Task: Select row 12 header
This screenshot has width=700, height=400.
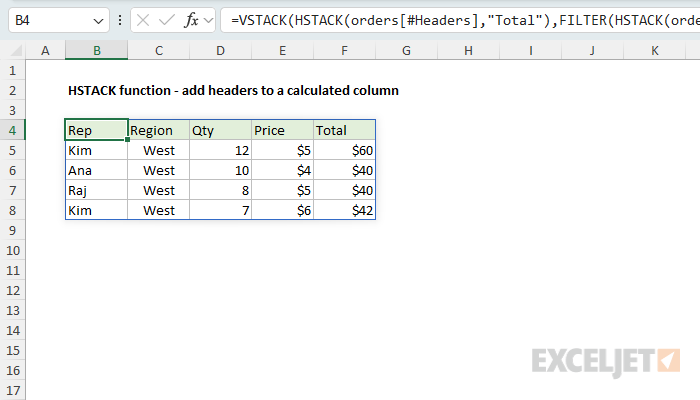Action: [12, 291]
